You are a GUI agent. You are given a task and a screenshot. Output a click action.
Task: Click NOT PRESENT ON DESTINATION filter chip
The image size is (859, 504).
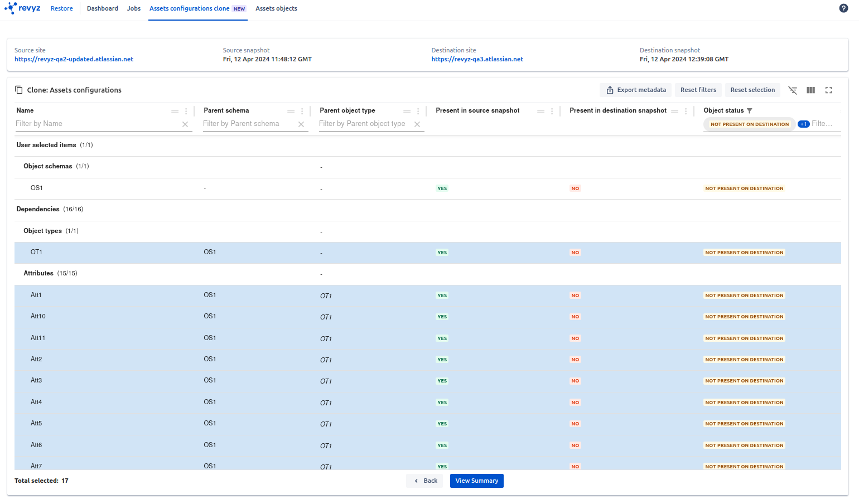750,124
